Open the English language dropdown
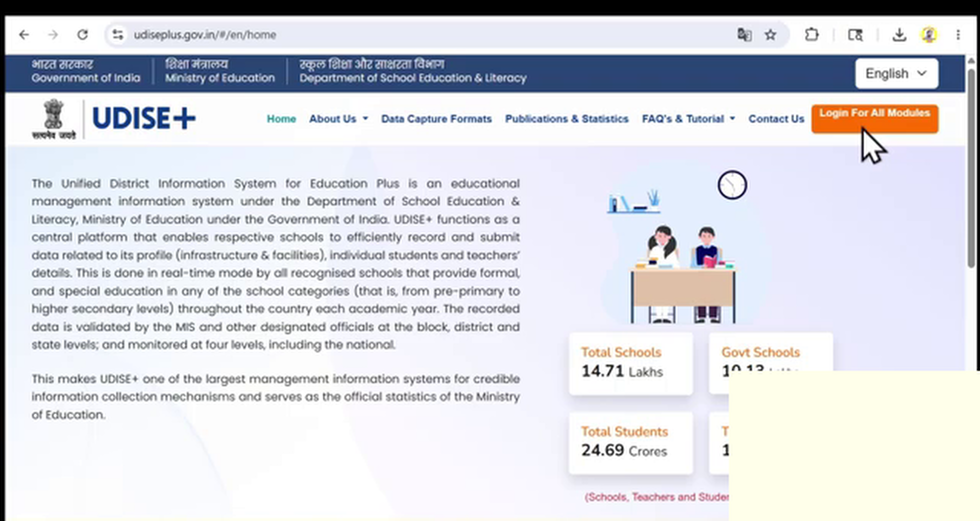Image resolution: width=980 pixels, height=521 pixels. pos(896,74)
